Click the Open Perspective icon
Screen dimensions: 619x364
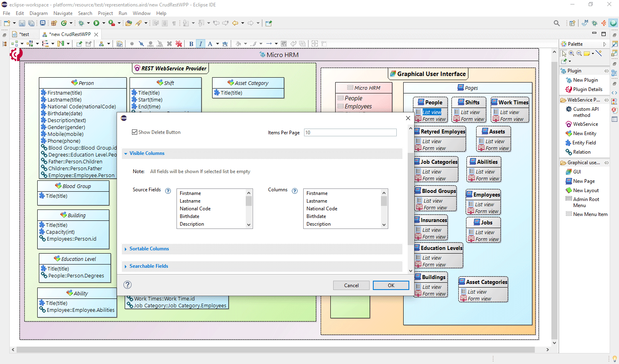coord(572,23)
